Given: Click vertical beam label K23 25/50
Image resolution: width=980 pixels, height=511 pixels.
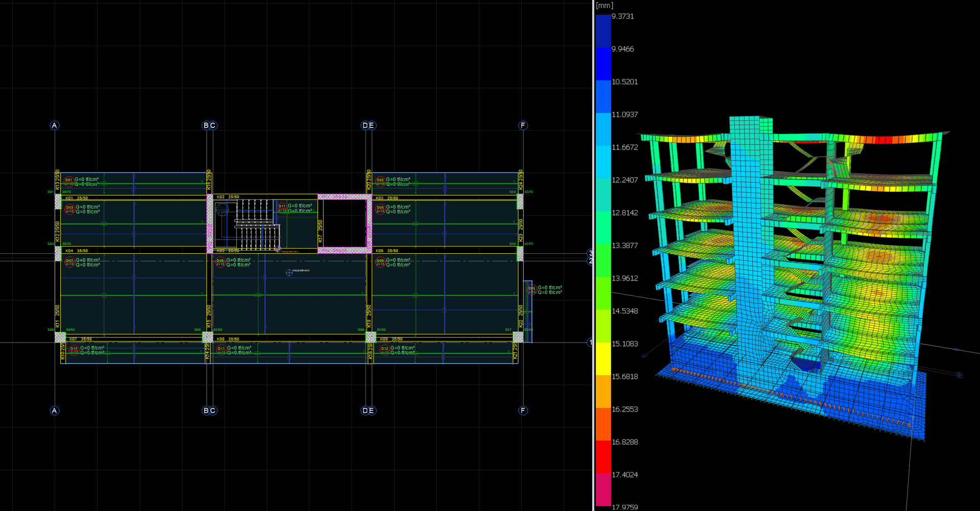Looking at the screenshot, I should pyautogui.click(x=521, y=231).
